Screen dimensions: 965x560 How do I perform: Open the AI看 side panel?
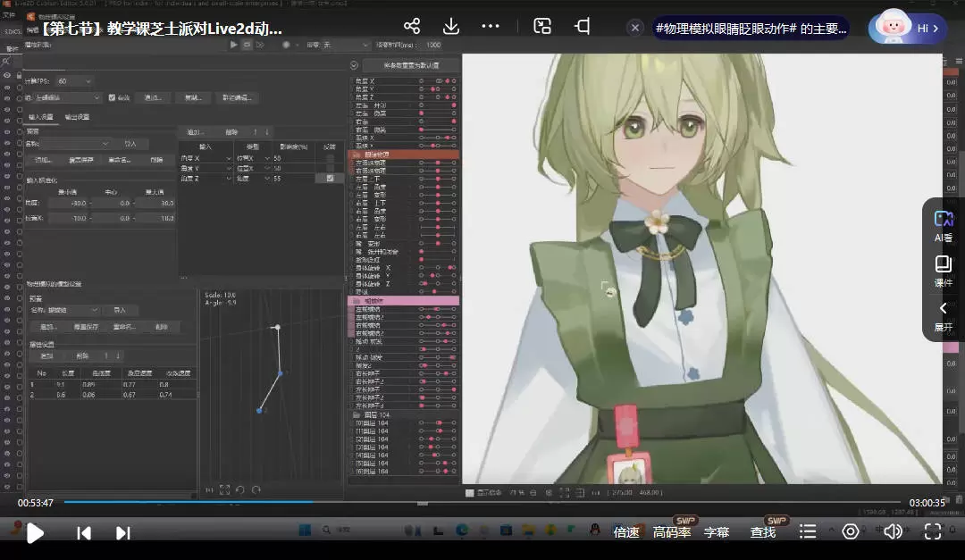pos(943,227)
